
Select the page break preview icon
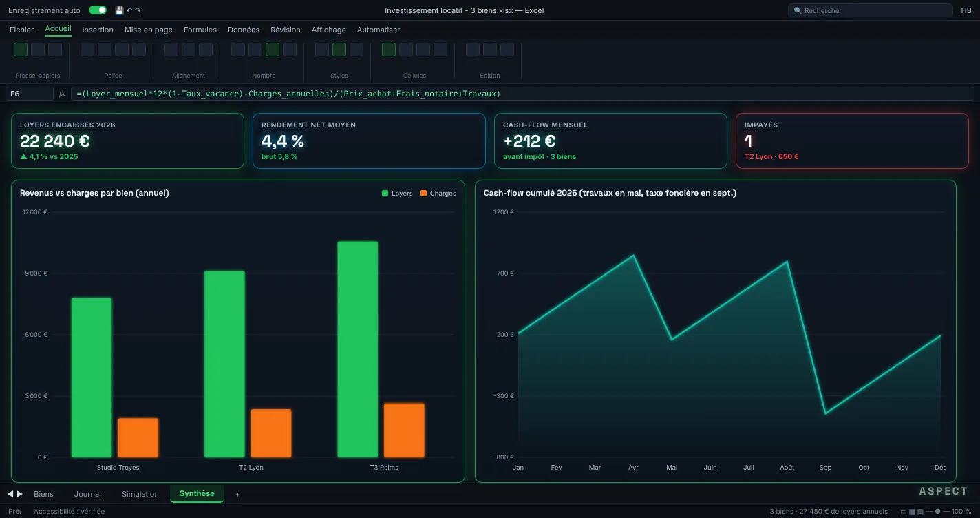pyautogui.click(x=920, y=512)
